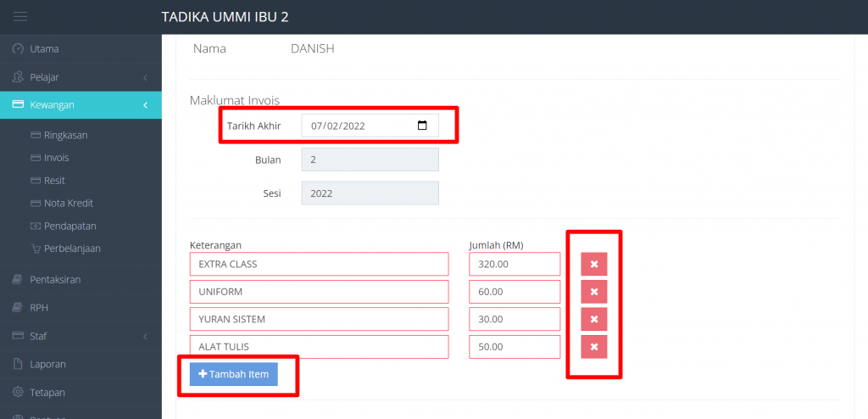
Task: Go to the Invois page
Action: click(56, 158)
